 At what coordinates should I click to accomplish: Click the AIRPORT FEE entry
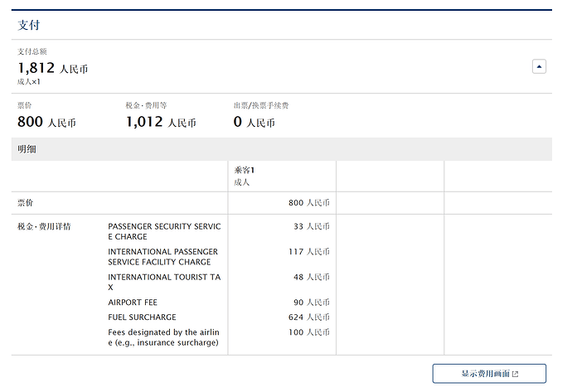coord(133,302)
